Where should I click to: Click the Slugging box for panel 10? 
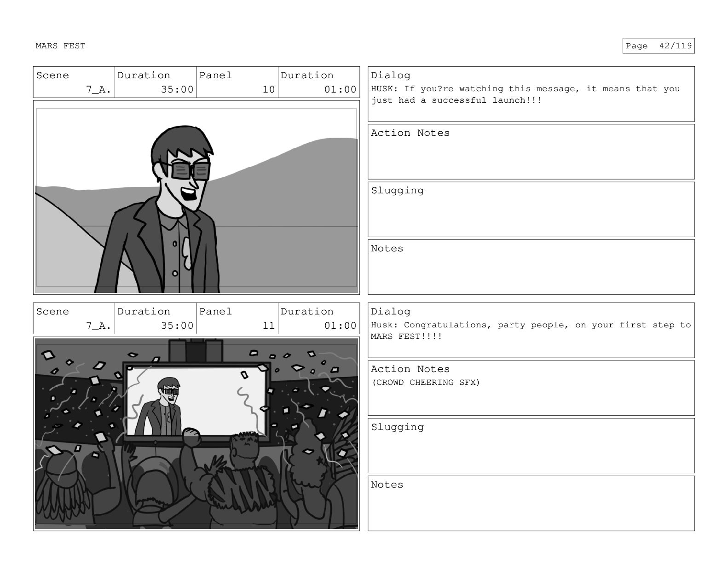tap(531, 209)
